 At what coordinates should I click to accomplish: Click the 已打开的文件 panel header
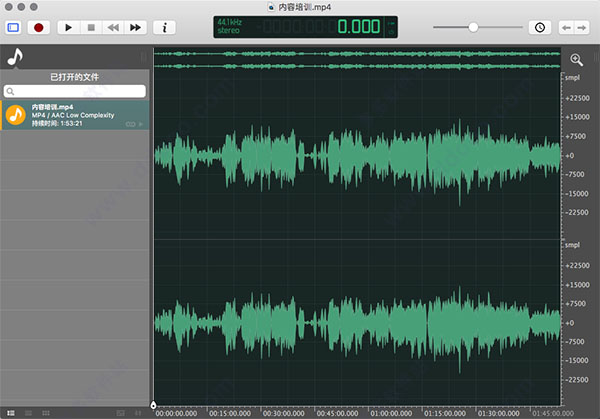[x=75, y=77]
